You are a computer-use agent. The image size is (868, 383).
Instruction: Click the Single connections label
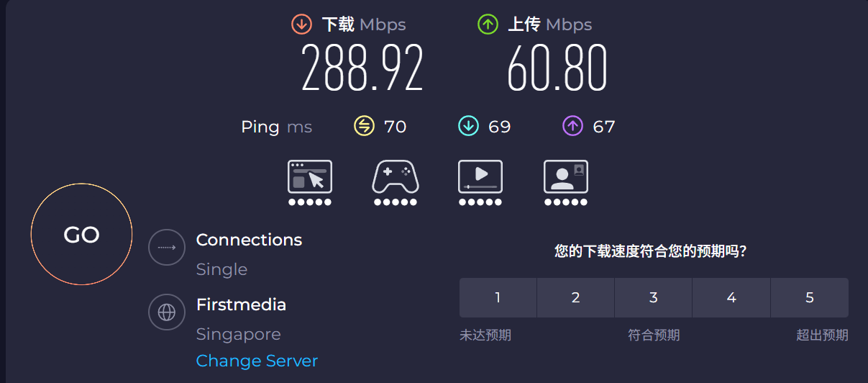221,269
